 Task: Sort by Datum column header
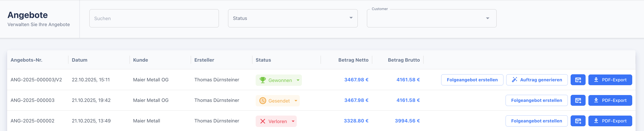tap(80, 60)
